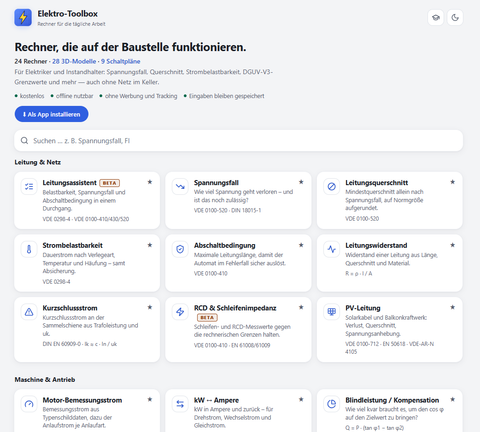Open the Abschaltbedingung calculator title
The width and height of the screenshot is (480, 432).
(x=225, y=245)
